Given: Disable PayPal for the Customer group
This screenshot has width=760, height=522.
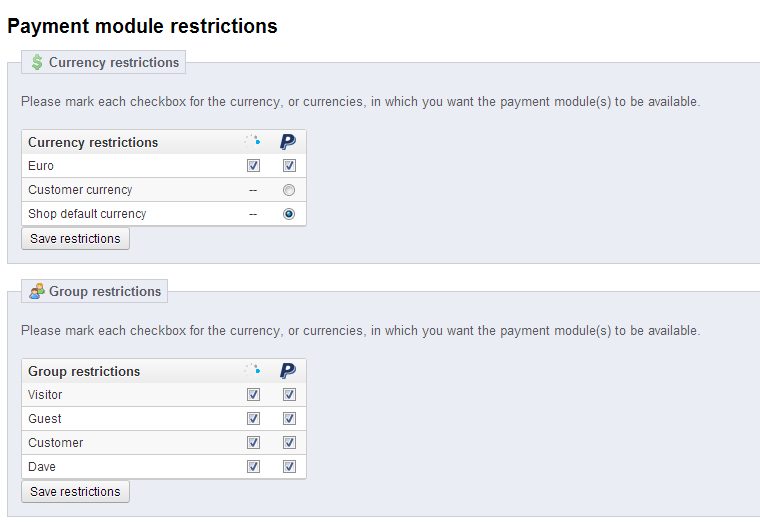Looking at the screenshot, I should coord(289,443).
